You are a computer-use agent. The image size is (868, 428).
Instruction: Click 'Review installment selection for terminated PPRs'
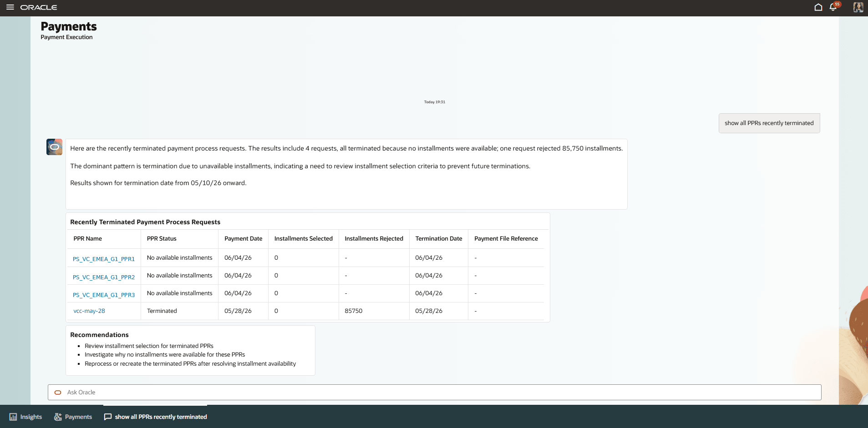(x=149, y=346)
